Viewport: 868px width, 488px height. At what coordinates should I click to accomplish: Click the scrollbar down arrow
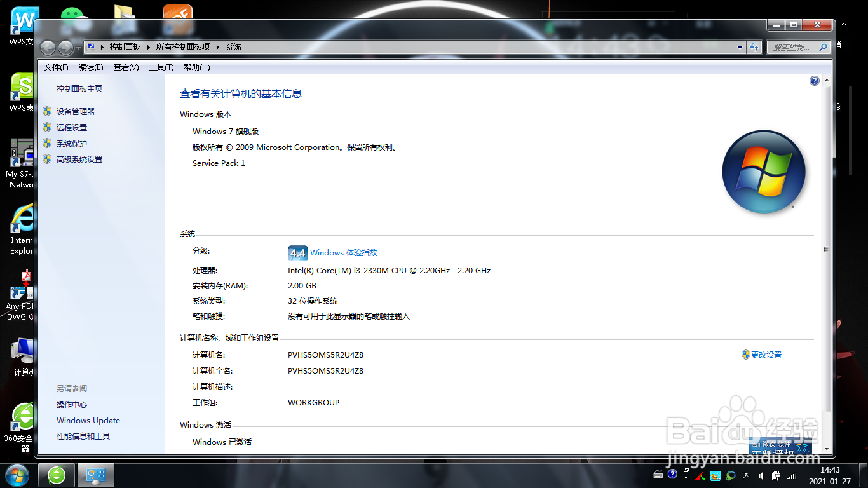pos(826,449)
